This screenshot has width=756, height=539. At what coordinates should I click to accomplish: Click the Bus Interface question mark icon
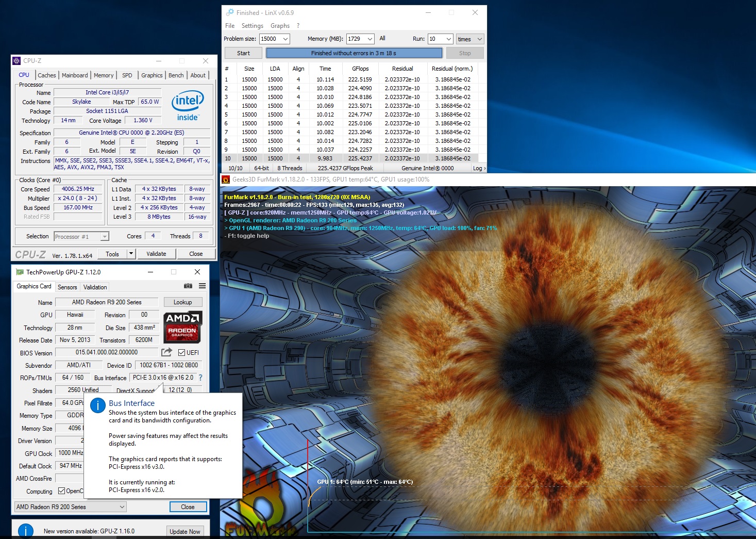pos(200,378)
